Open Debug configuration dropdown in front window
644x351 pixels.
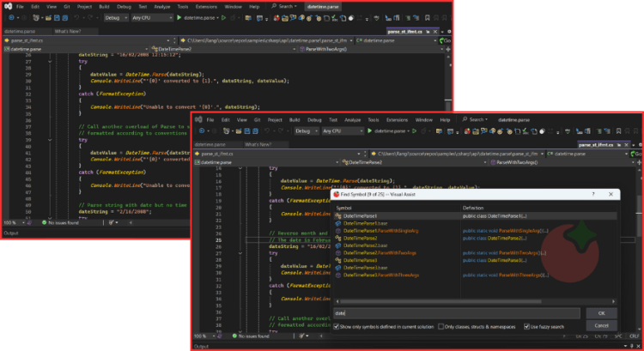(307, 131)
